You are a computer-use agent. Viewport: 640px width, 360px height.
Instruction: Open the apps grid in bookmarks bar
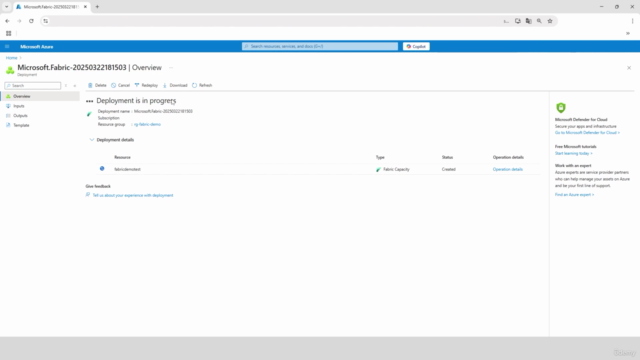9,33
